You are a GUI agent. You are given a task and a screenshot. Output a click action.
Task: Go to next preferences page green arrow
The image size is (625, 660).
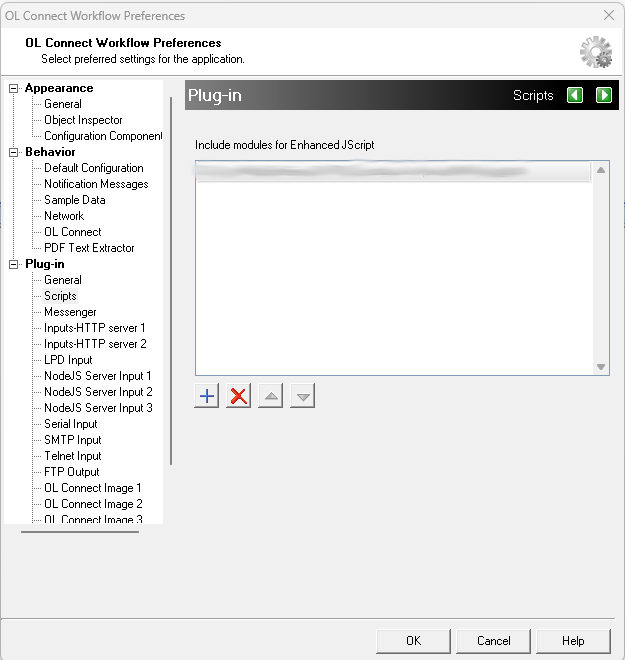point(604,95)
